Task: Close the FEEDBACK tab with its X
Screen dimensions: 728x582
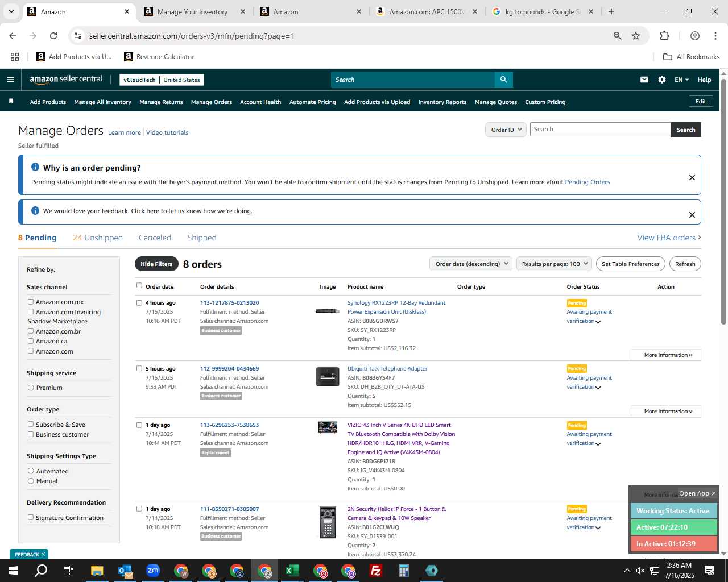Action: point(43,554)
